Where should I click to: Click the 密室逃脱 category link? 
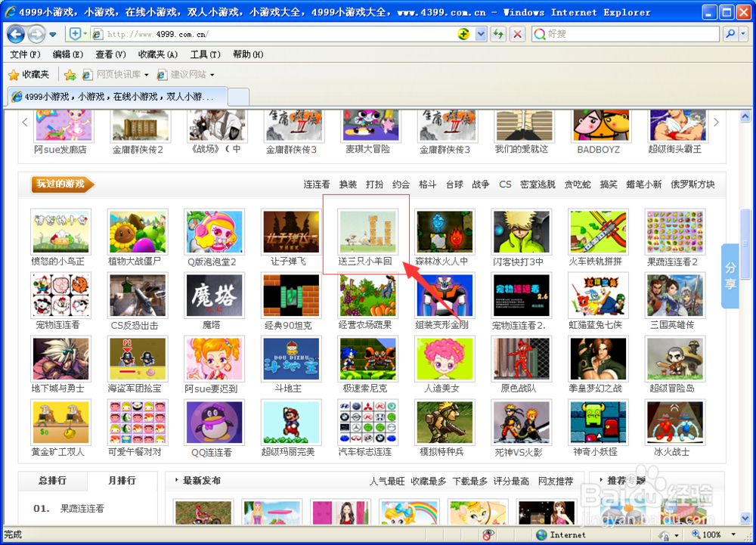coord(538,184)
